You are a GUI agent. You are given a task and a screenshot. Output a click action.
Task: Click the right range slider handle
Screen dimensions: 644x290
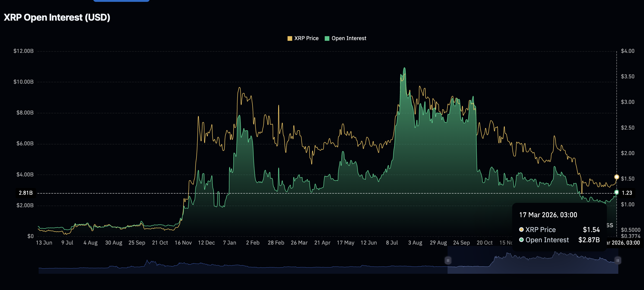coord(618,260)
